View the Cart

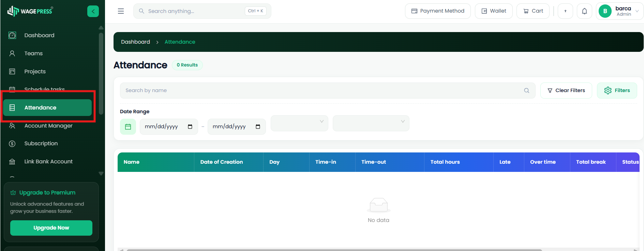(533, 11)
